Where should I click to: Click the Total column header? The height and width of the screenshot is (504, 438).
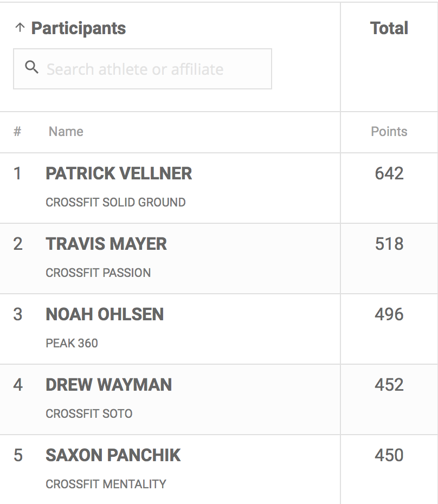(389, 28)
